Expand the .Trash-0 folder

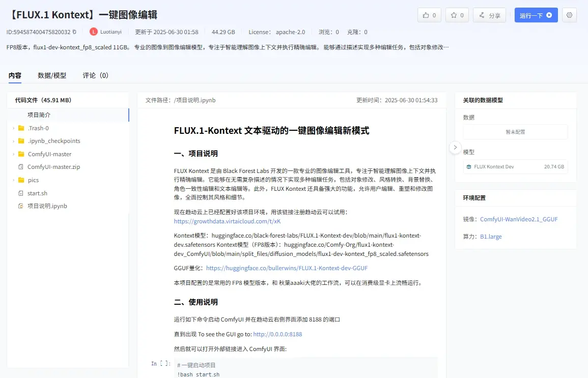pos(14,128)
